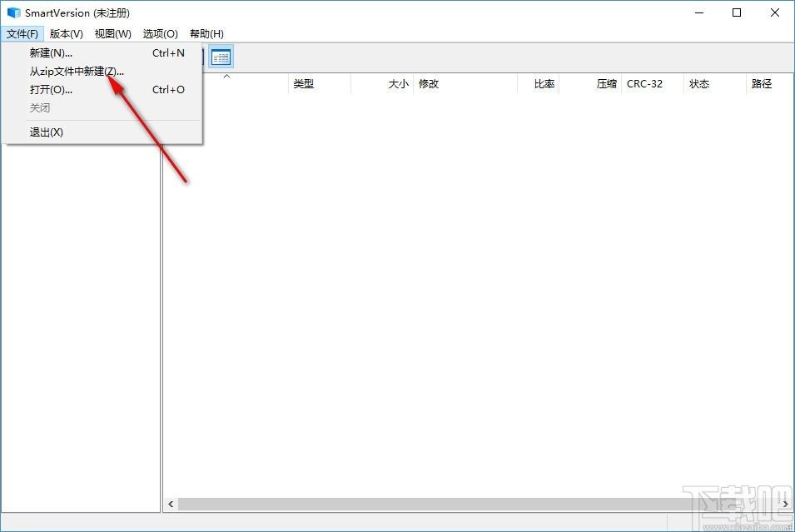Click the details view toolbar icon
Viewport: 795px width, 532px height.
pyautogui.click(x=221, y=57)
